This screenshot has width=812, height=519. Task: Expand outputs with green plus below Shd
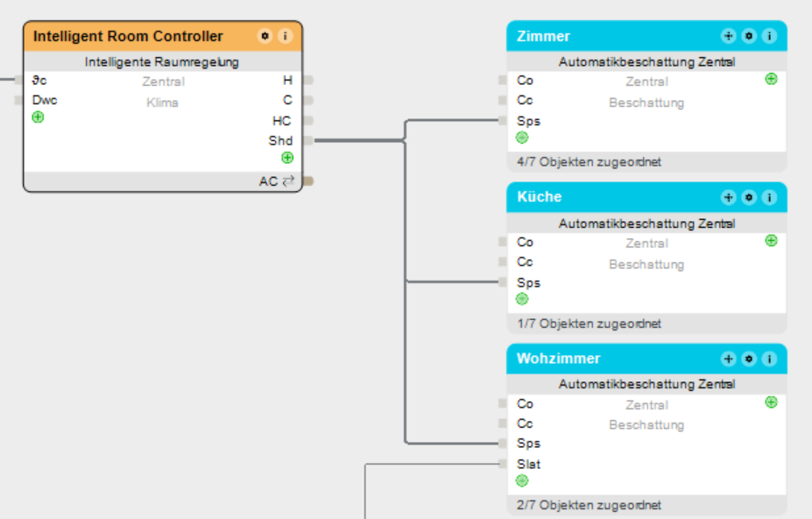[x=287, y=158]
